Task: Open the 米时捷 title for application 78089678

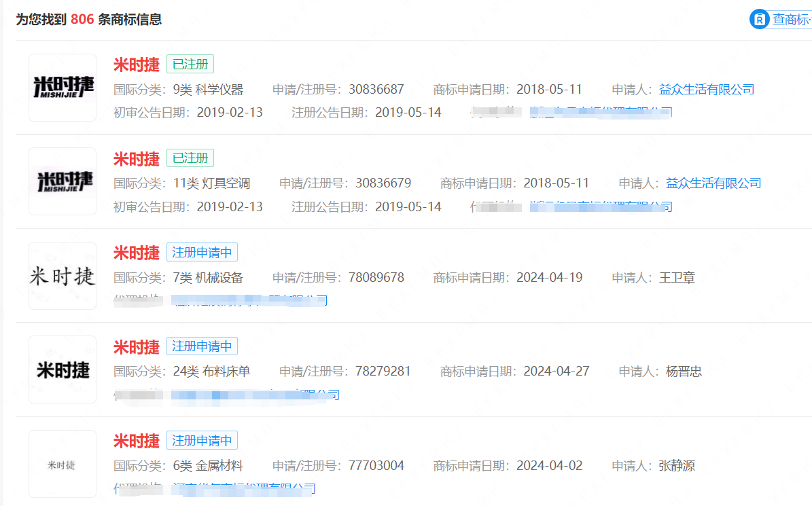Action: pyautogui.click(x=136, y=253)
